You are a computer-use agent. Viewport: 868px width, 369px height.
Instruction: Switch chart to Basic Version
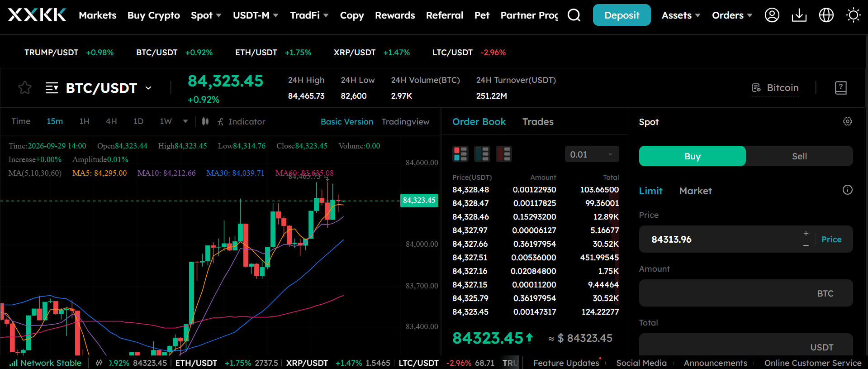pyautogui.click(x=347, y=121)
